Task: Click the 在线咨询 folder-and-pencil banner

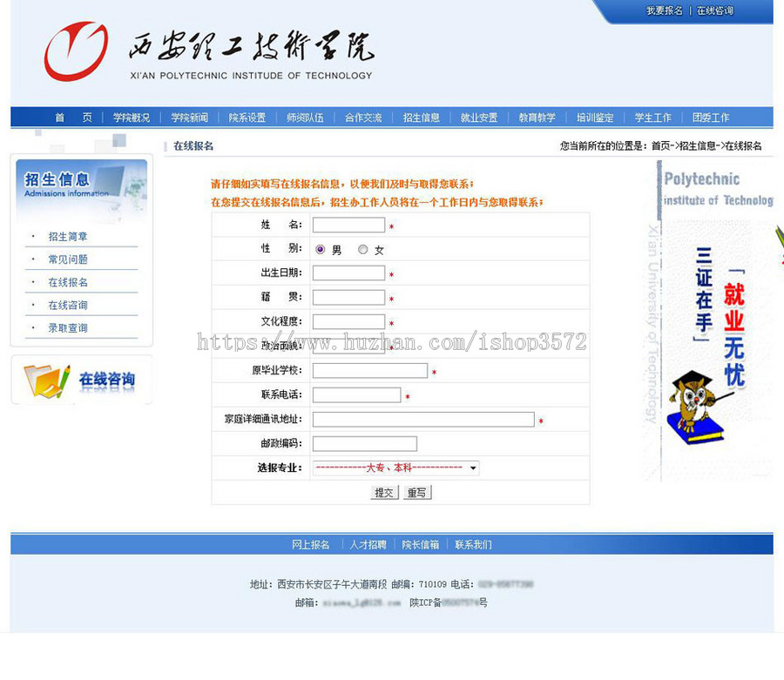Action: (82, 380)
